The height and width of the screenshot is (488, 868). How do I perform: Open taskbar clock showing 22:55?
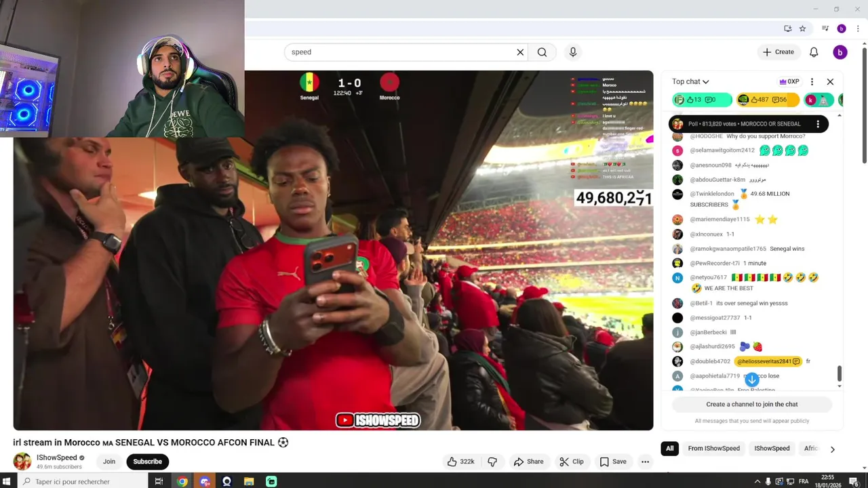pos(827,481)
